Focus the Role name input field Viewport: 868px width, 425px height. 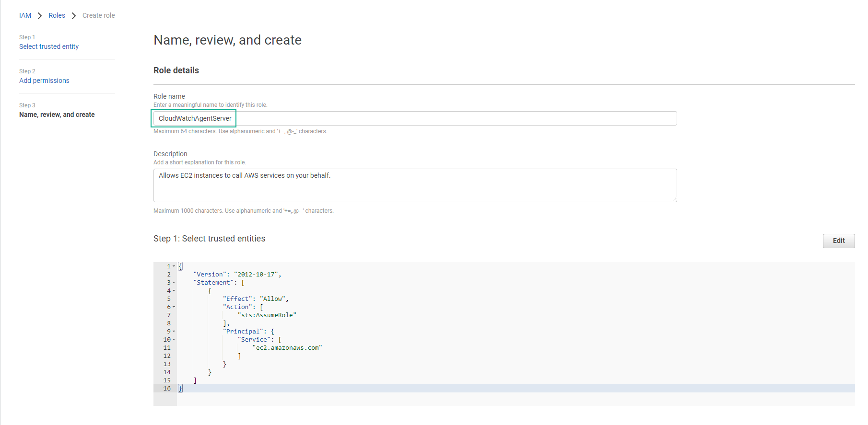tap(415, 118)
